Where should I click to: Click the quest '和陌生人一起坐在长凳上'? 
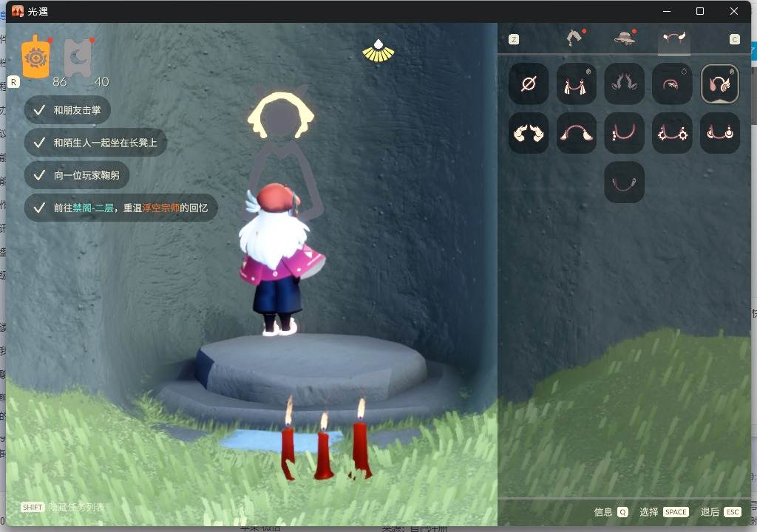95,143
